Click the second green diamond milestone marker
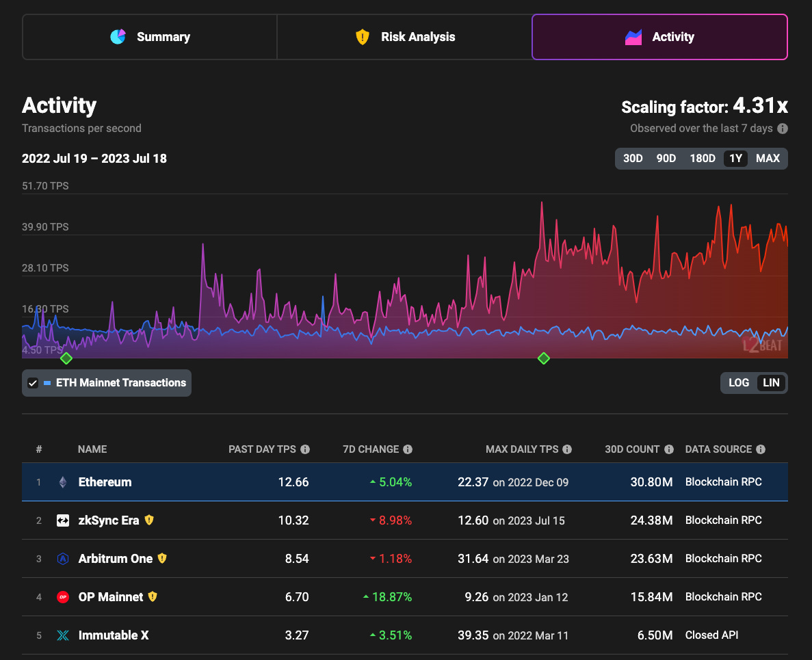Image resolution: width=812 pixels, height=660 pixels. tap(543, 358)
